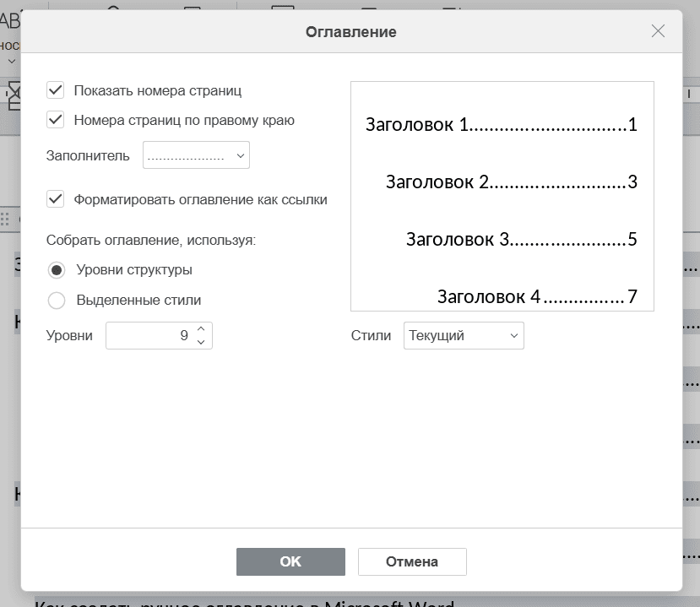Click Заголовок 4 preview entry
700x607 pixels.
click(x=537, y=297)
